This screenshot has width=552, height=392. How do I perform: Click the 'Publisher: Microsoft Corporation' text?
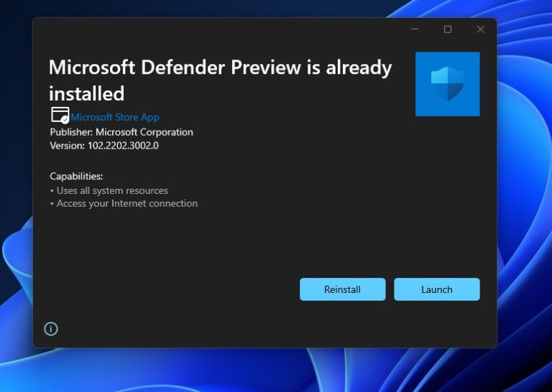point(121,132)
